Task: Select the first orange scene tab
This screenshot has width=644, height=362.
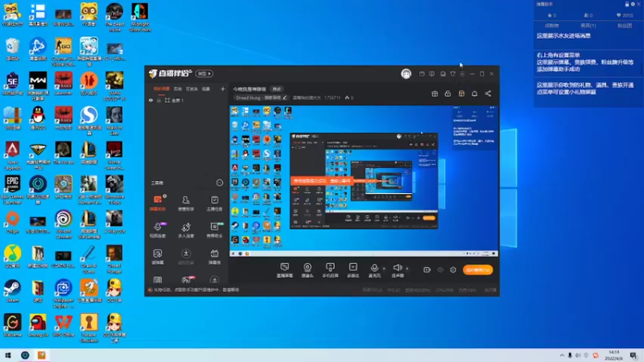Action: [162, 88]
